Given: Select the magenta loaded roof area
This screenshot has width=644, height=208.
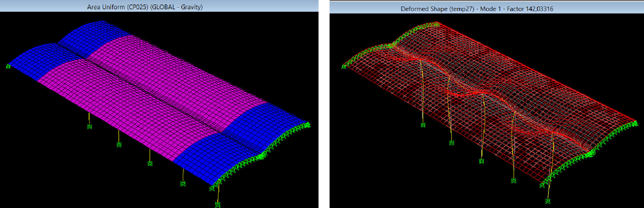Looking at the screenshot, I should click(153, 102).
